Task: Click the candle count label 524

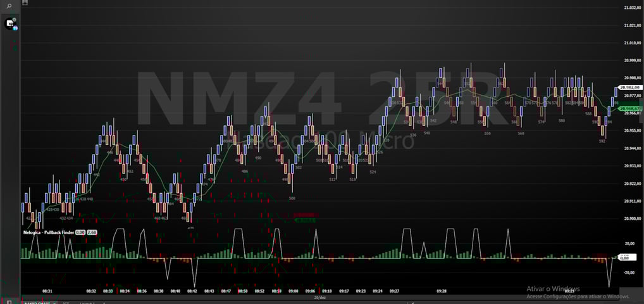Action: [373, 172]
